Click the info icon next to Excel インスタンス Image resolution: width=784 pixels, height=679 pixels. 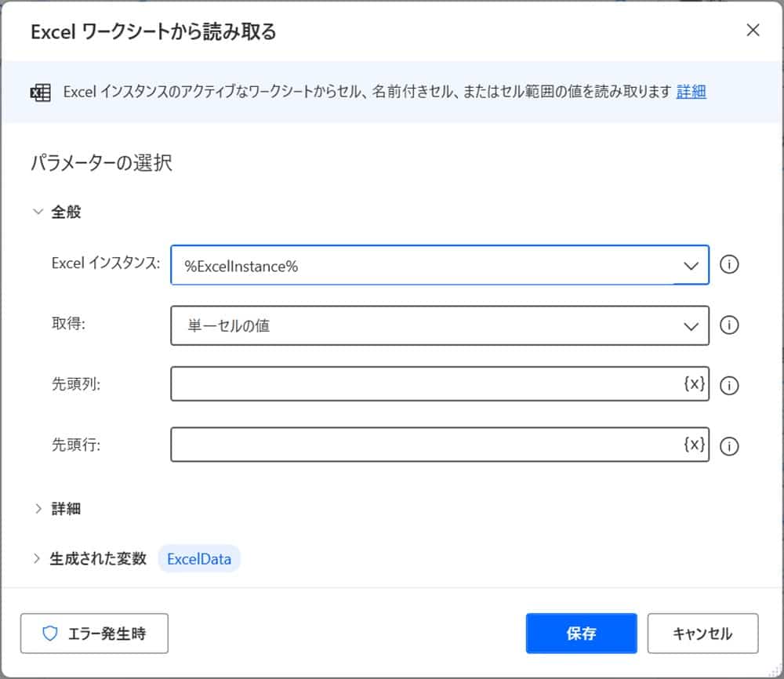[729, 265]
